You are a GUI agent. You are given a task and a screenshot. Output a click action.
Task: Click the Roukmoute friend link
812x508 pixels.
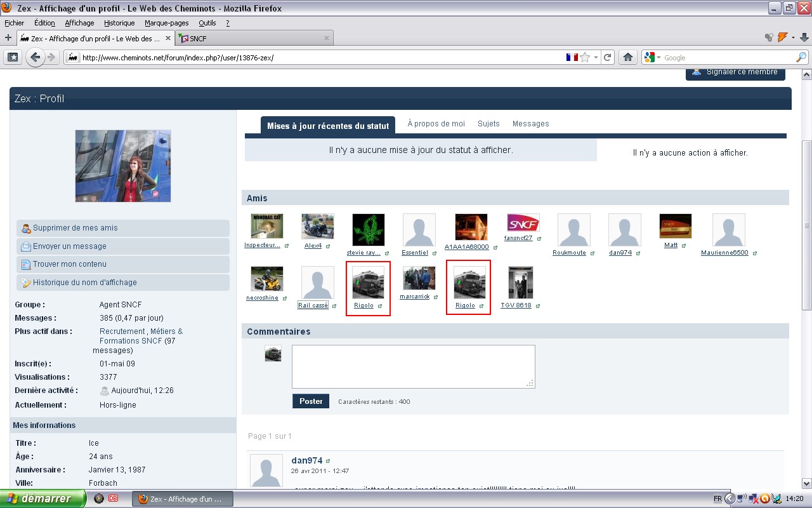569,253
